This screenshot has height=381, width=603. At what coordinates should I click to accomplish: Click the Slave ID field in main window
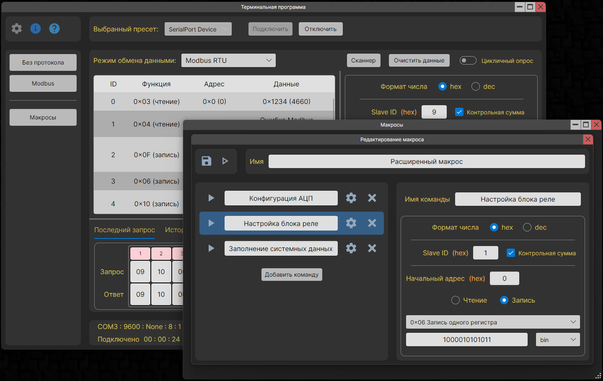click(434, 112)
